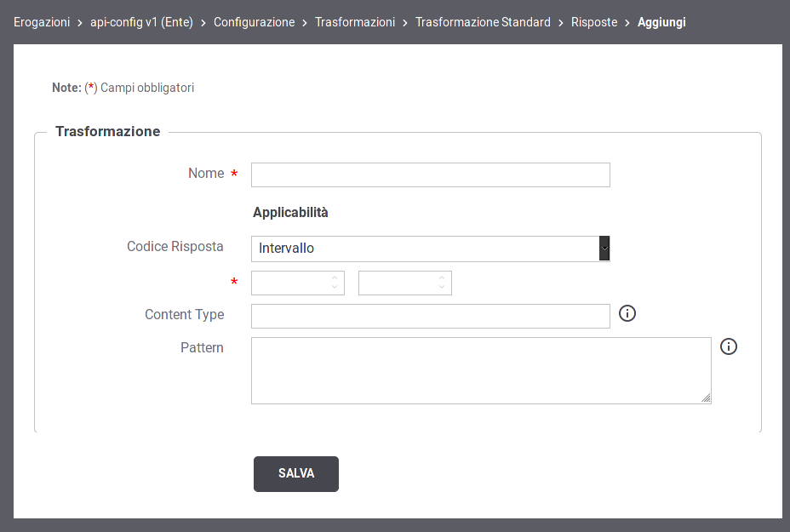Decrement the second interval code value
Image resolution: width=790 pixels, height=532 pixels.
pyautogui.click(x=442, y=288)
